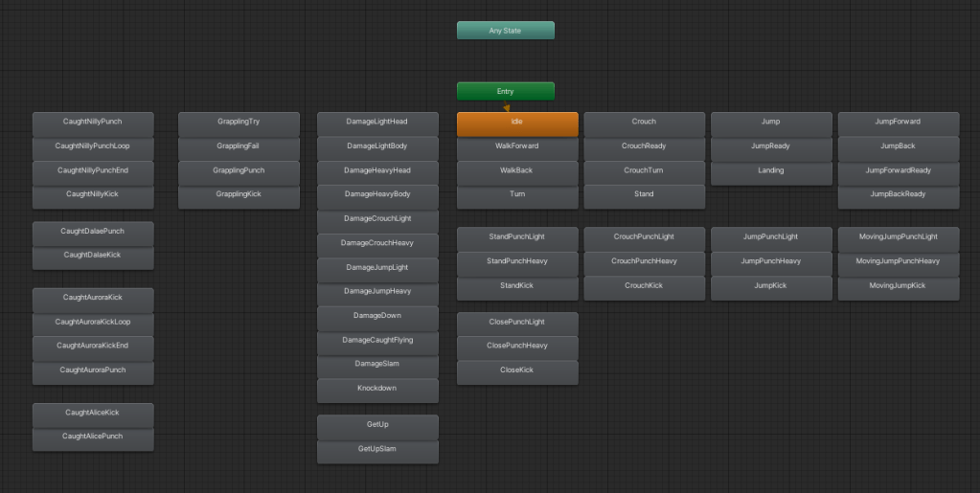
Task: Click the DamageCaughtFlying state node
Action: point(377,340)
